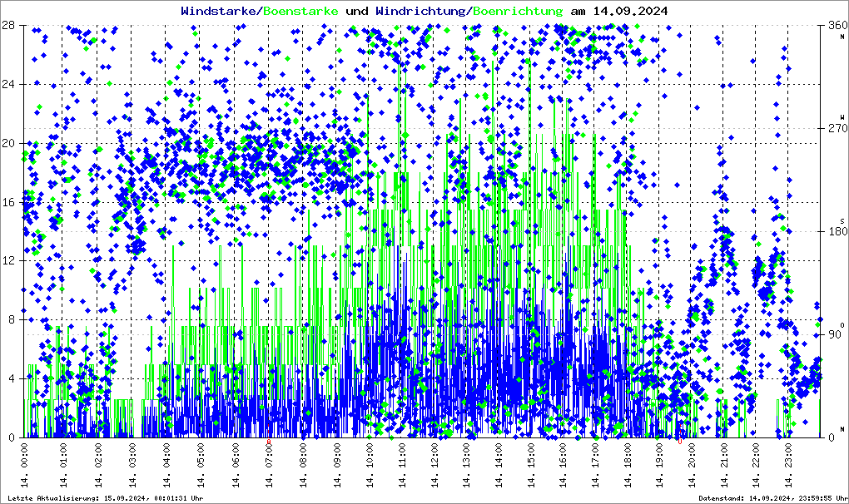Image resolution: width=849 pixels, height=504 pixels.
Task: Click the date "14.09.2024" in the title
Action: (630, 11)
